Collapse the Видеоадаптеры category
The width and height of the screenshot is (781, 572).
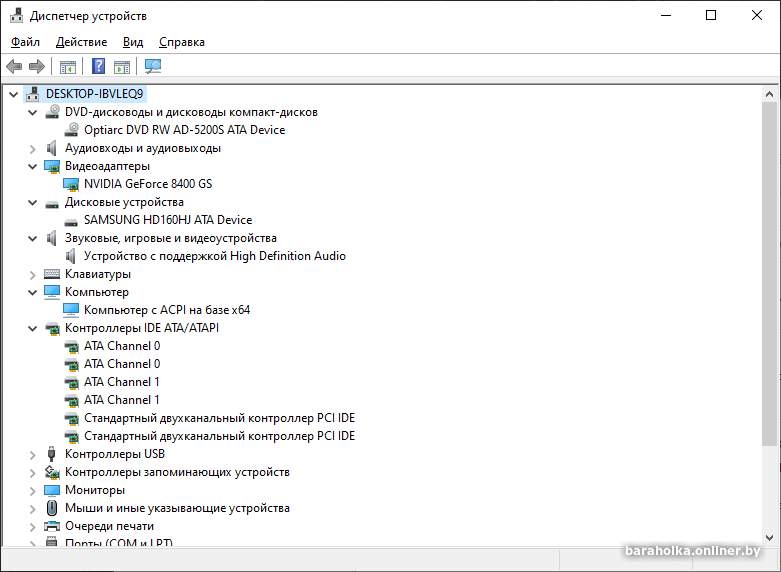(32, 166)
